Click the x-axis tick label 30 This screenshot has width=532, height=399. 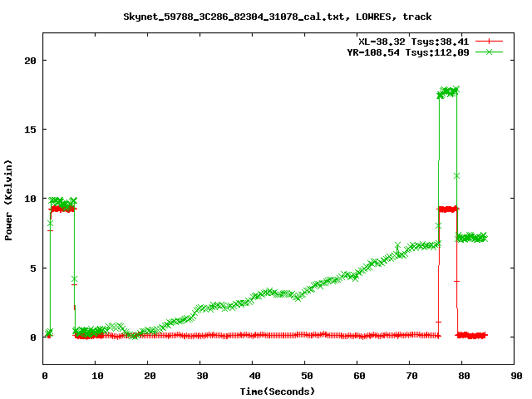coord(202,376)
